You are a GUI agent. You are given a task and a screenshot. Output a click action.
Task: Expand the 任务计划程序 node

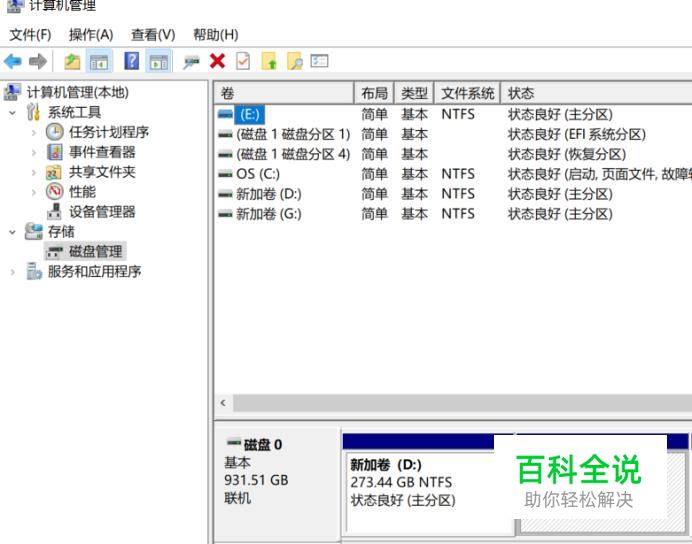pos(34,132)
